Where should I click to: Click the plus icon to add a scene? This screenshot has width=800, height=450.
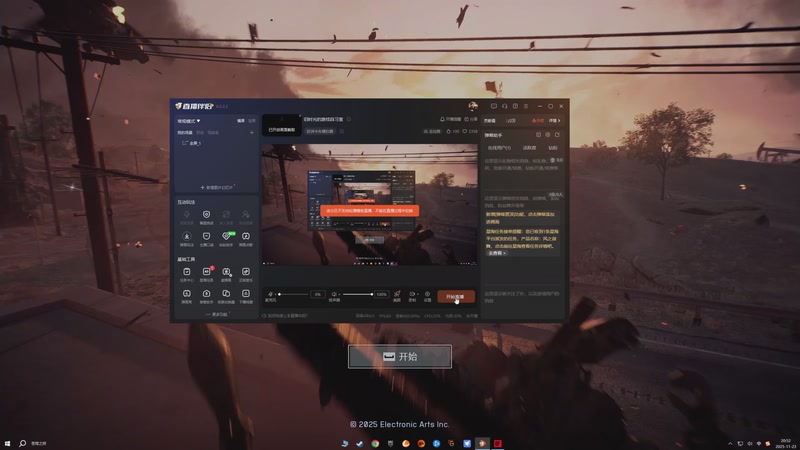[252, 133]
